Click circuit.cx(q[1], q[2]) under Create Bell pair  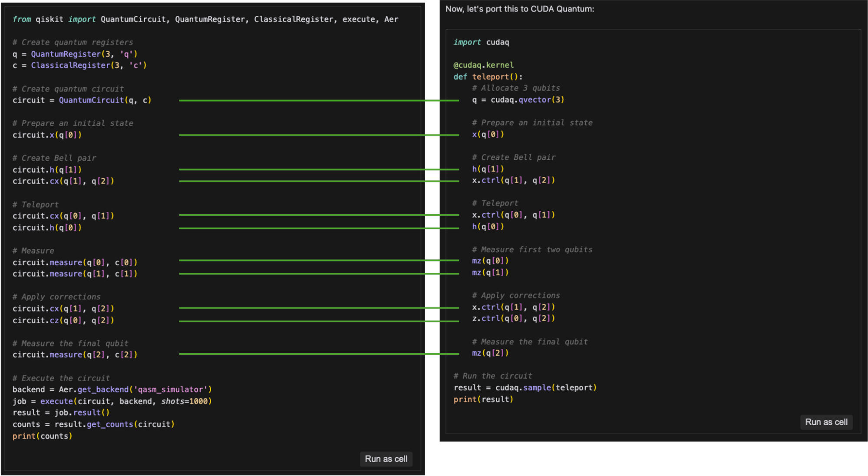click(x=63, y=181)
